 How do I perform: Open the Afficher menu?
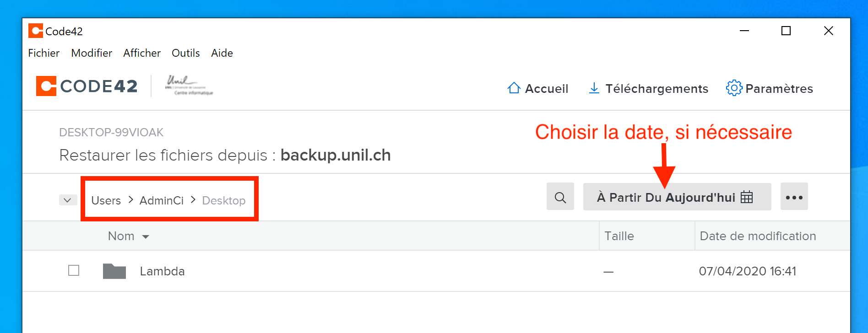tap(142, 53)
